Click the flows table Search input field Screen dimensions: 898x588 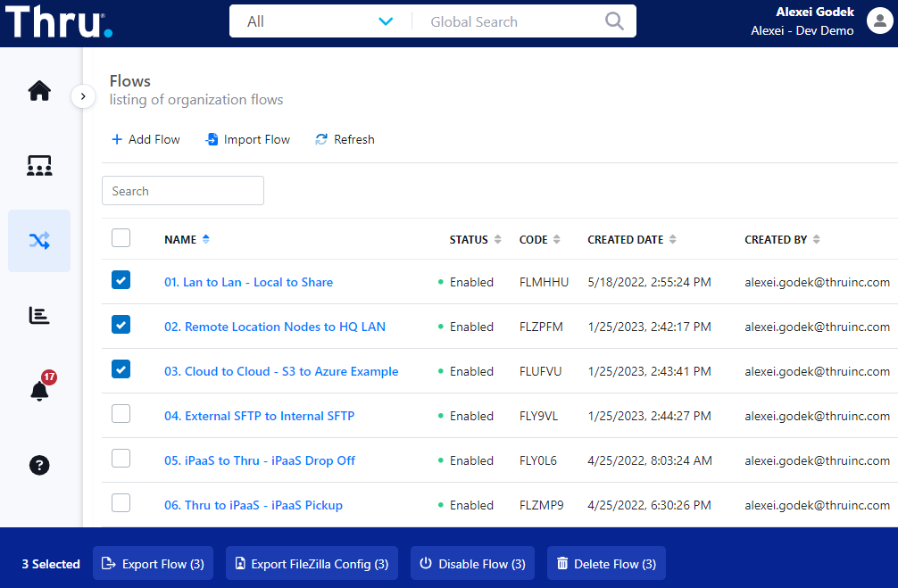coord(183,191)
